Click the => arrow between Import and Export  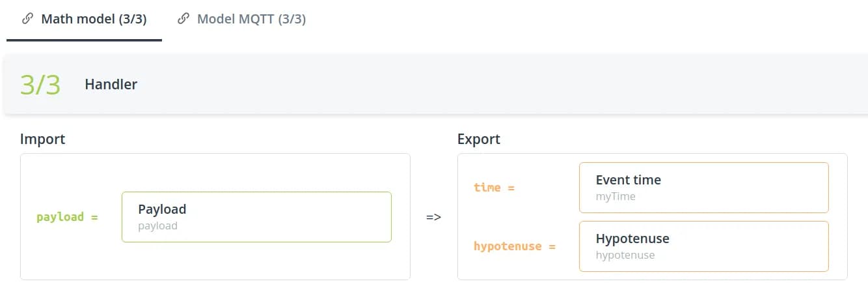point(433,217)
